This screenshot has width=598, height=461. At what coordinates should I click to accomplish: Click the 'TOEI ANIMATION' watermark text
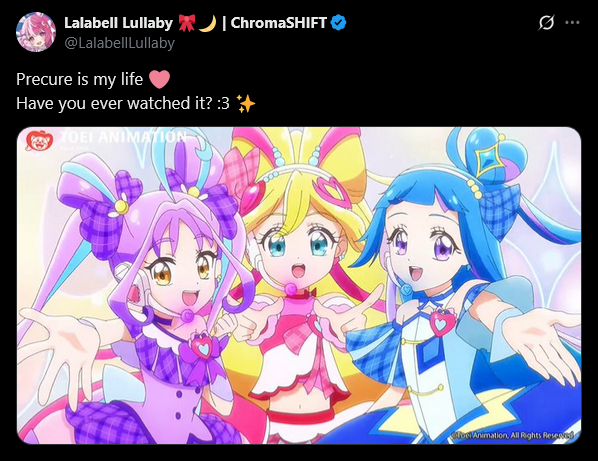pos(124,137)
